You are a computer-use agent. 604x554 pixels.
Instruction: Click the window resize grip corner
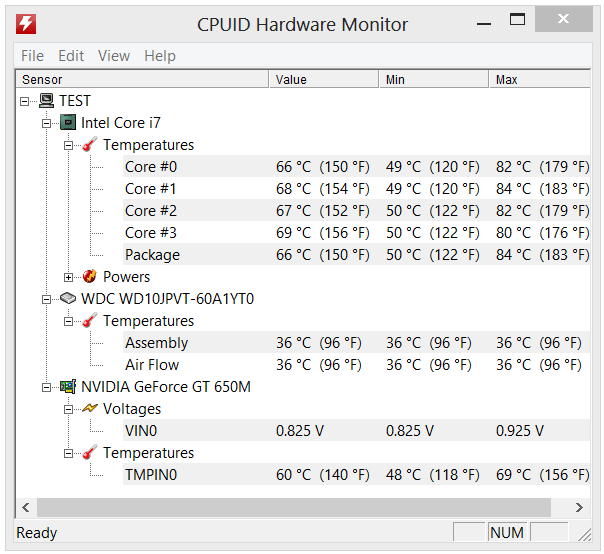pyautogui.click(x=584, y=535)
